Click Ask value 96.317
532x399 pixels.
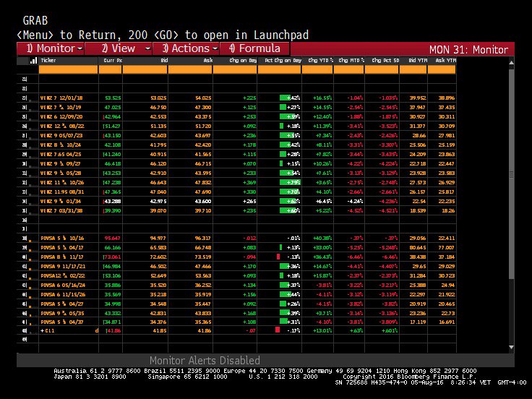tap(203, 239)
